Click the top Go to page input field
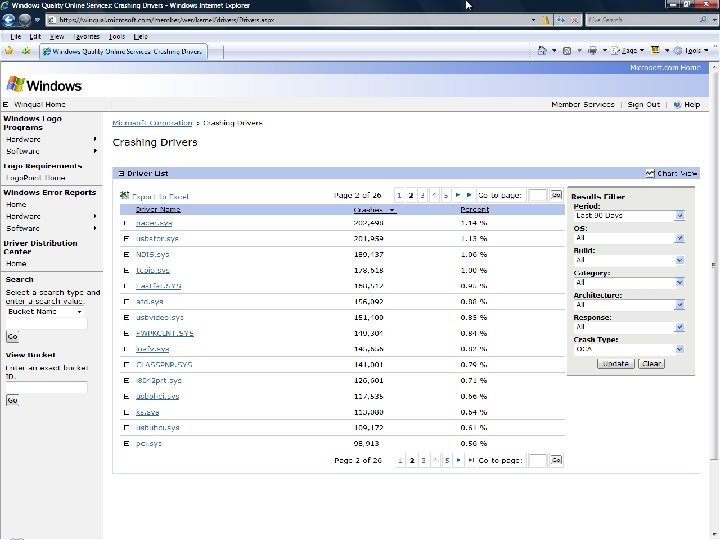 (537, 196)
